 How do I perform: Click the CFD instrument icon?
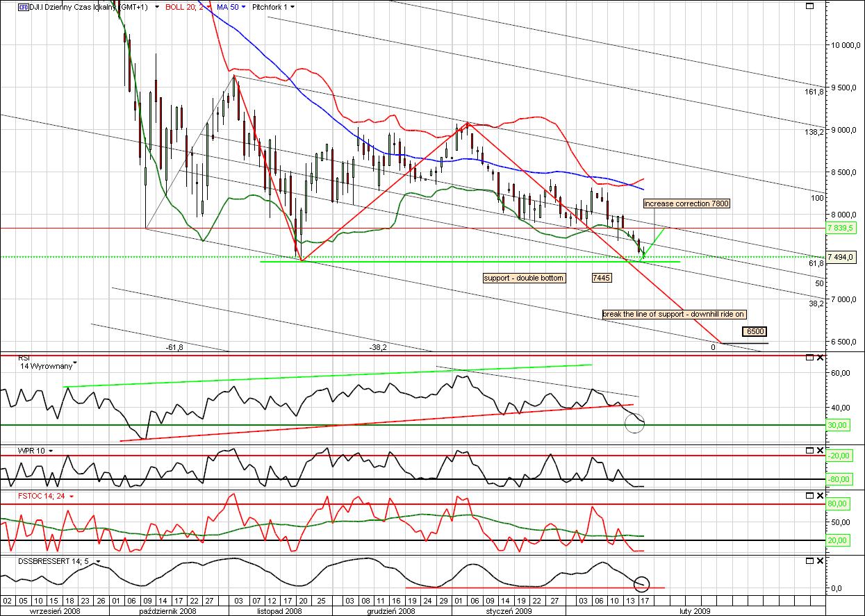[x=22, y=6]
